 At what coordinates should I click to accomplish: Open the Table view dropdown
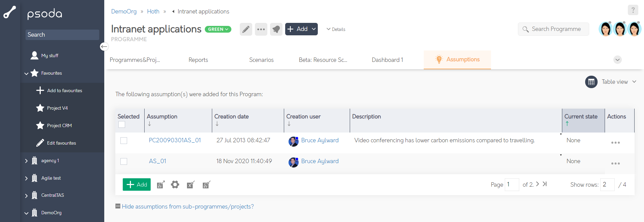pyautogui.click(x=611, y=82)
